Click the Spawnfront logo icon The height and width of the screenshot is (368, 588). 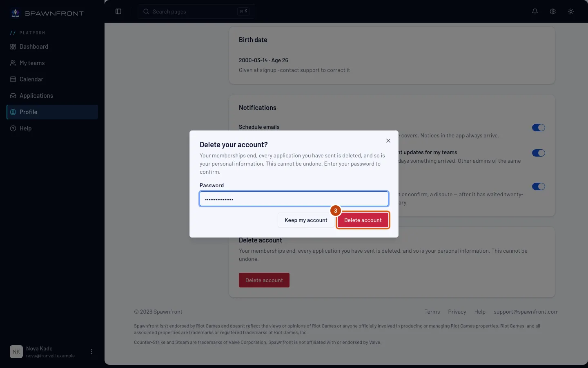(x=15, y=13)
